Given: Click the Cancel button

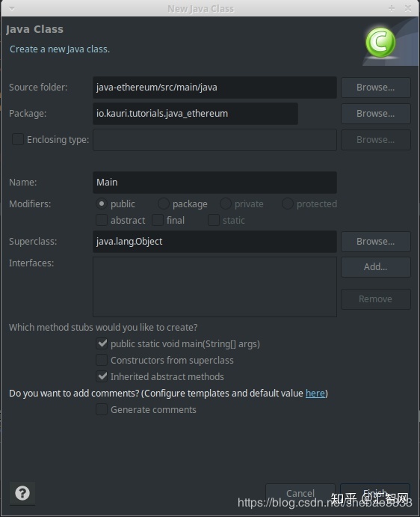Looking at the screenshot, I should [x=300, y=493].
